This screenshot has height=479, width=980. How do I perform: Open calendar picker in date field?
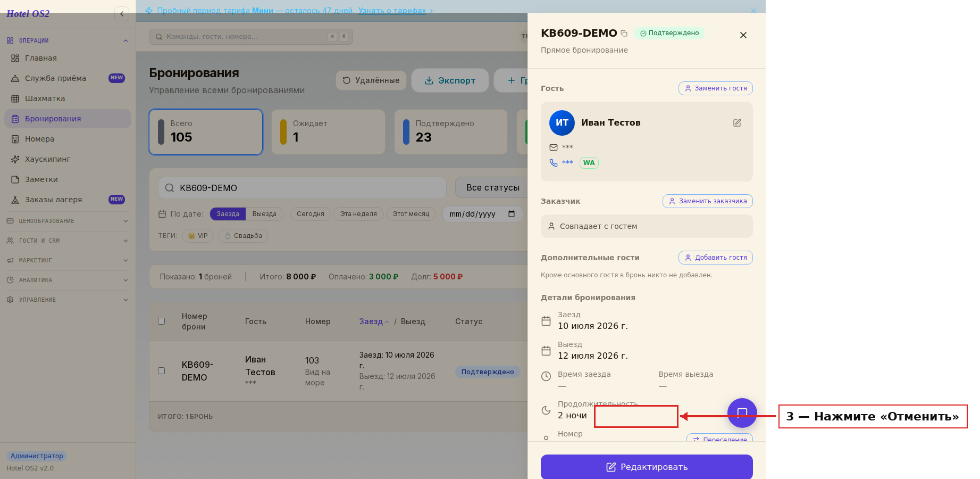(512, 214)
